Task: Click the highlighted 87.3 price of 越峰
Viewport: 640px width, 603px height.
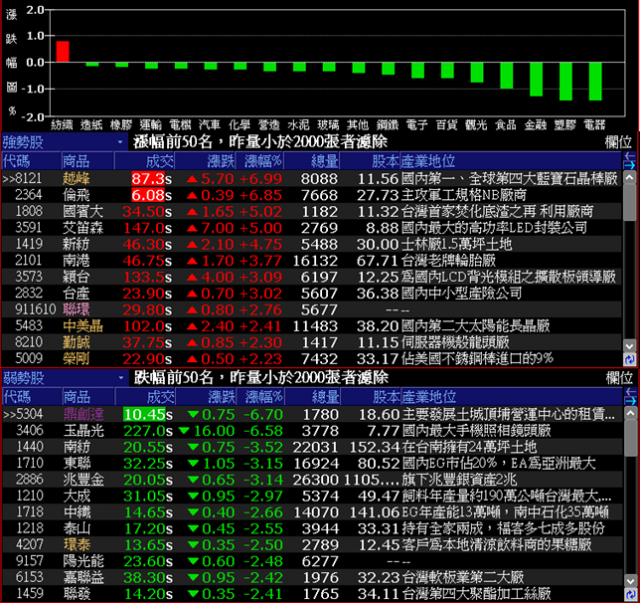Action: 148,179
